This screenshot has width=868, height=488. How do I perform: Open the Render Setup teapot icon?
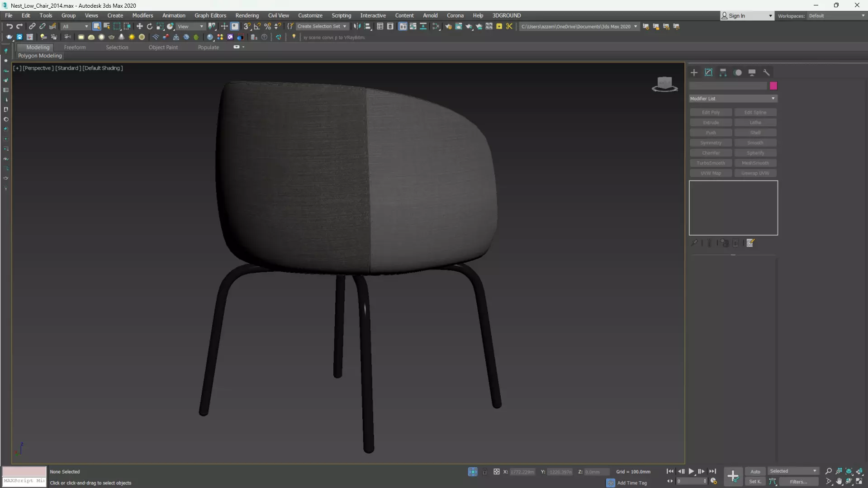(448, 26)
